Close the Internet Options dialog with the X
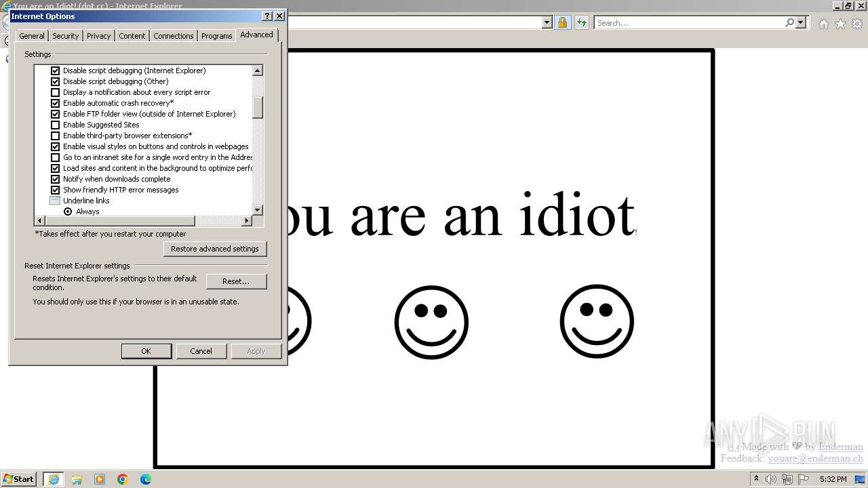 279,16
